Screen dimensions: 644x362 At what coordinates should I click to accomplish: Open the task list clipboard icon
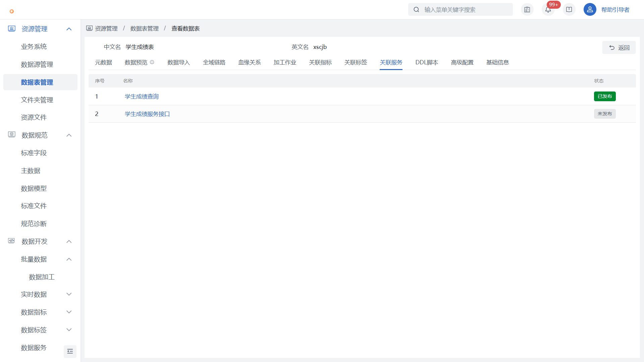click(527, 10)
